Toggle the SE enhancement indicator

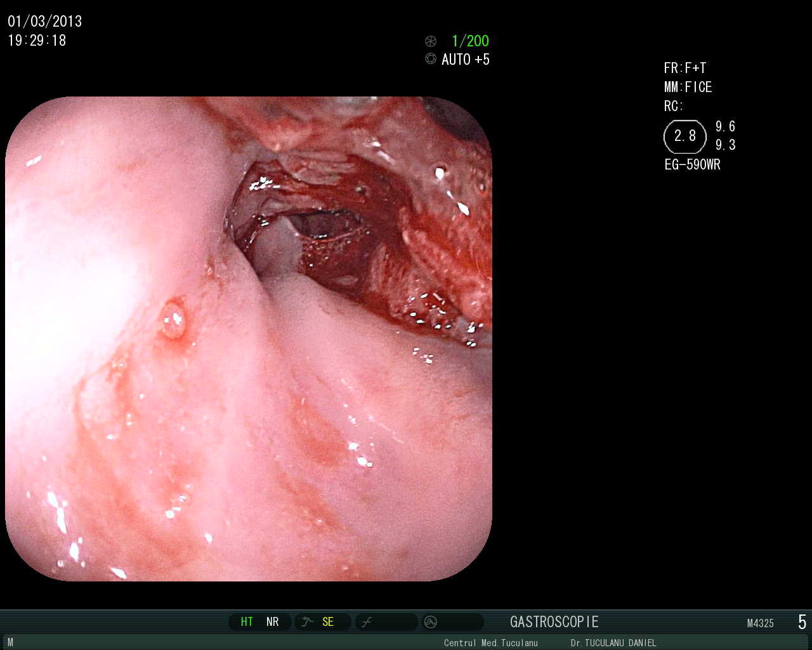(x=328, y=622)
